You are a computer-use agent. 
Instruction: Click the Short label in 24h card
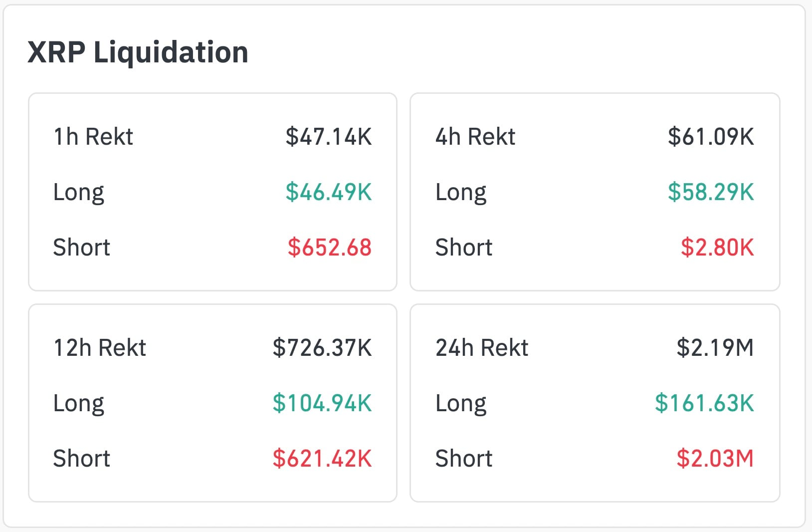pyautogui.click(x=464, y=459)
